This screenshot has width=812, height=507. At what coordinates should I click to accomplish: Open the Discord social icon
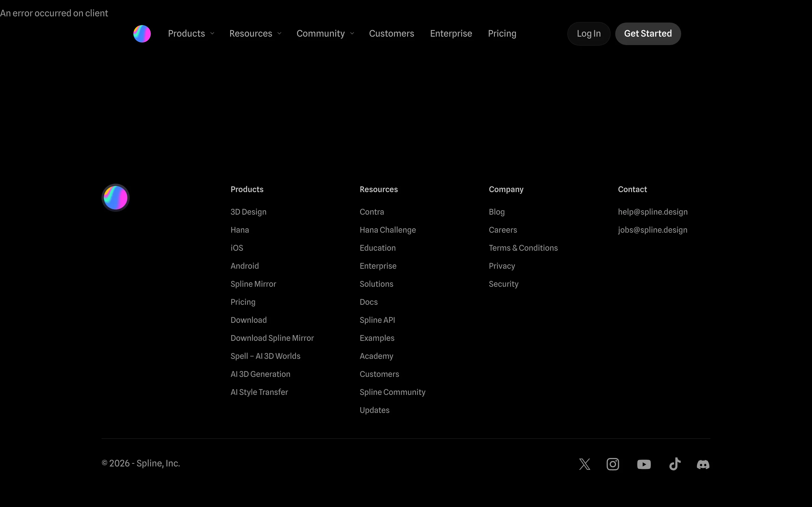click(x=703, y=464)
